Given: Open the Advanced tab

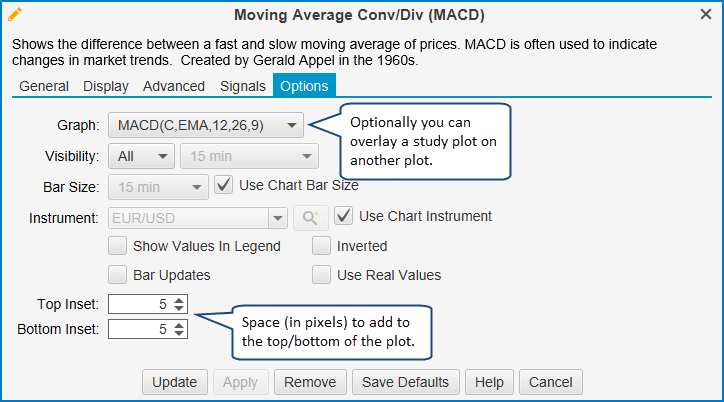Looking at the screenshot, I should coord(174,86).
